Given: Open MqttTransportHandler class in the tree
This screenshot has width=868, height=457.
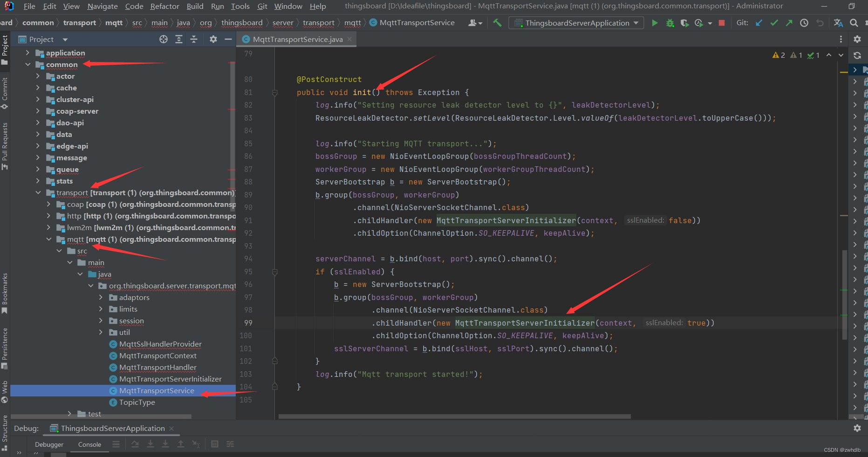Looking at the screenshot, I should pyautogui.click(x=157, y=367).
